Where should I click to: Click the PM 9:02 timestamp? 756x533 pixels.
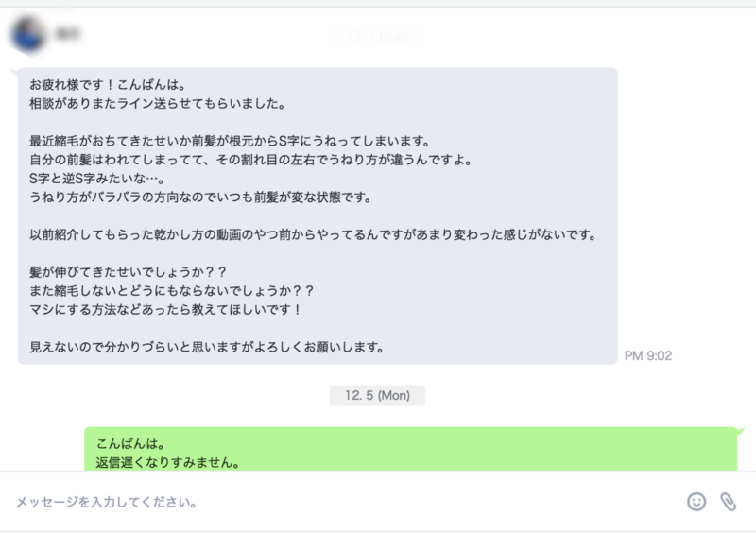coord(648,355)
